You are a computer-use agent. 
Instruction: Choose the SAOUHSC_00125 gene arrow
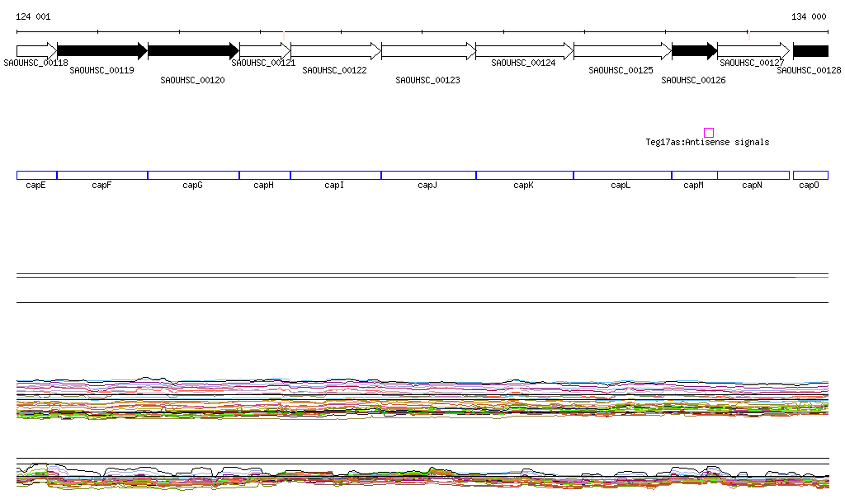(x=622, y=51)
